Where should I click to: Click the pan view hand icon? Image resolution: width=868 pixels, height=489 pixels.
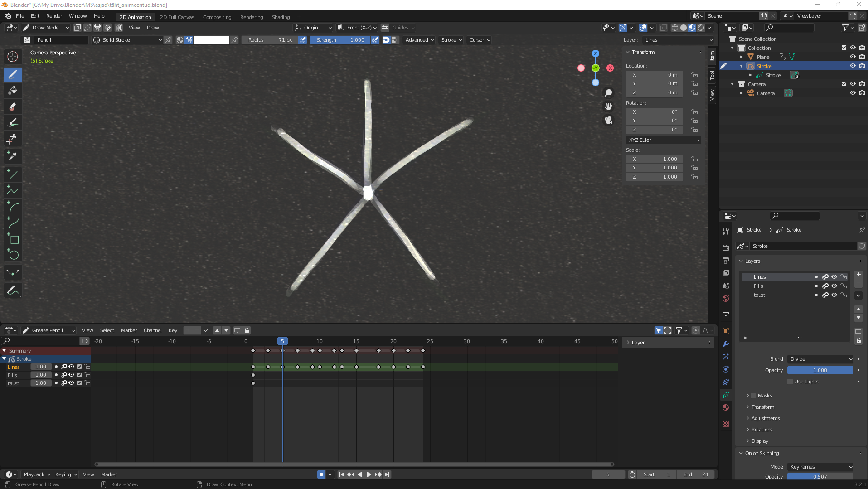pyautogui.click(x=608, y=107)
